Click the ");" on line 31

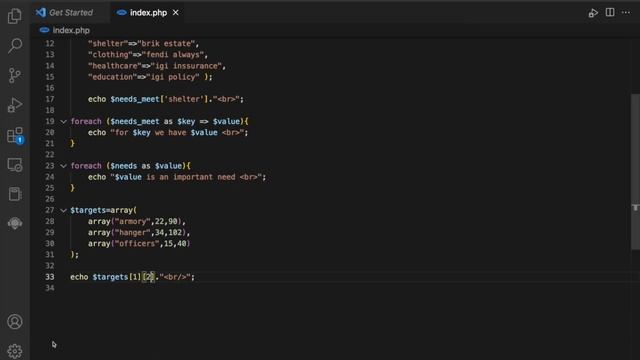click(x=74, y=254)
